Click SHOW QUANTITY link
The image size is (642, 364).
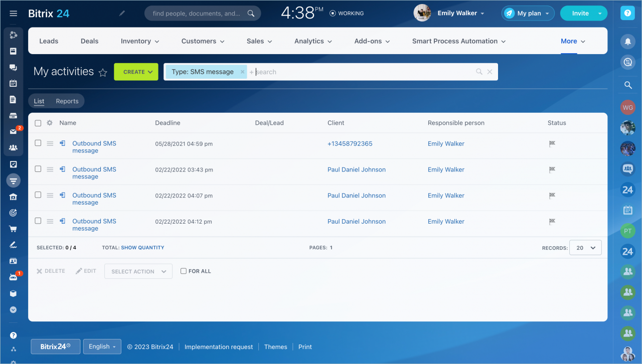[x=142, y=248]
